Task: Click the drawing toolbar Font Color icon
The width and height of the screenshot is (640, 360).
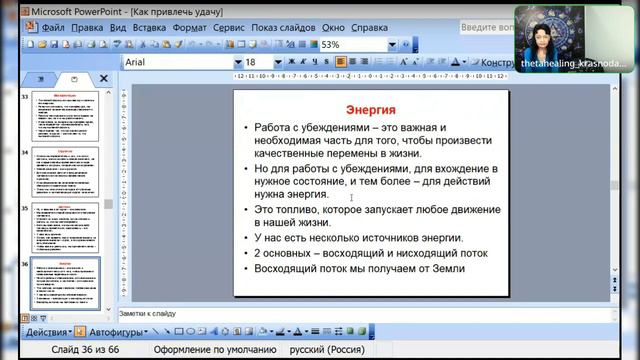Action: [x=298, y=331]
